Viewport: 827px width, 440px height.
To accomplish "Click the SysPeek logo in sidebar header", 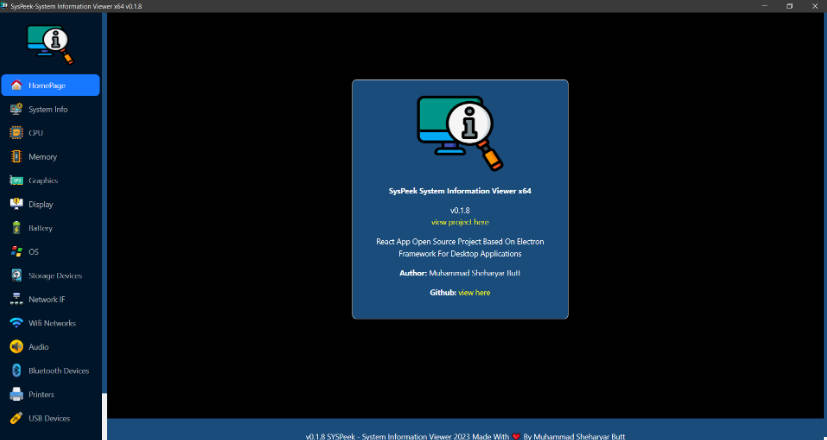I will 49,42.
